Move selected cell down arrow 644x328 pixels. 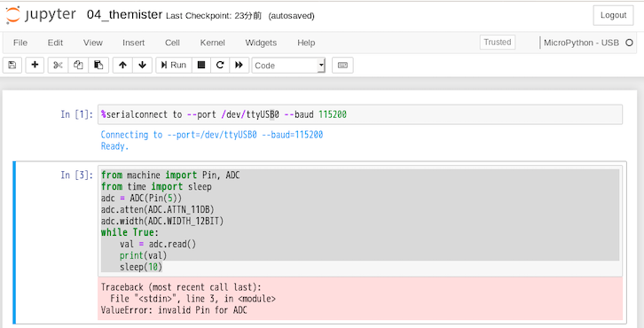click(x=143, y=65)
